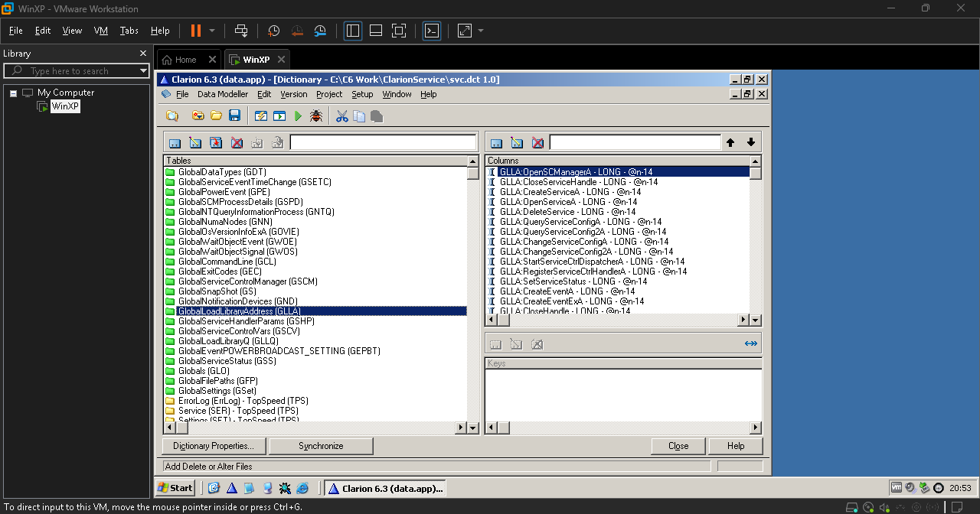The image size is (980, 514).
Task: Move column up with the up arrow
Action: tap(730, 143)
